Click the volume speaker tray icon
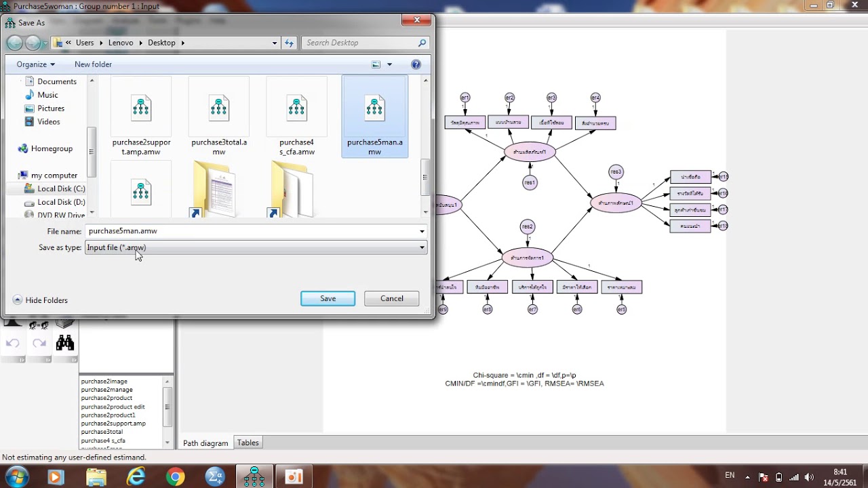Screen dimensions: 868x488 [x=808, y=476]
